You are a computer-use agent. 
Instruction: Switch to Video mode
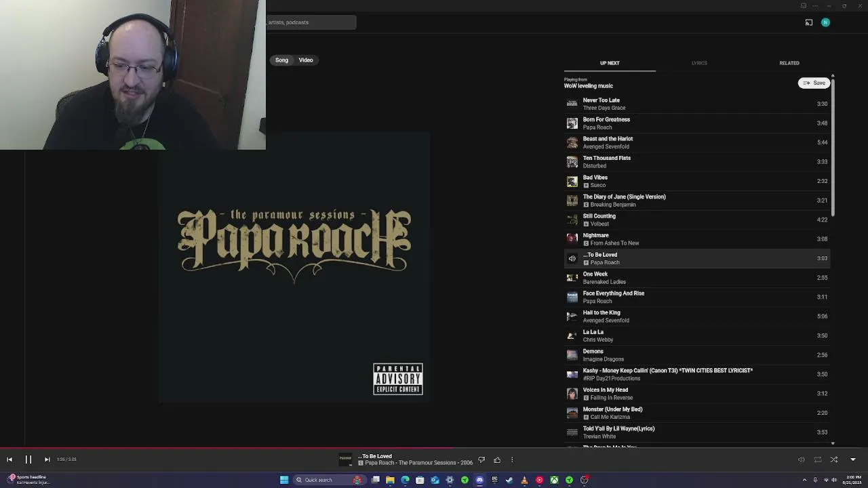click(x=306, y=60)
